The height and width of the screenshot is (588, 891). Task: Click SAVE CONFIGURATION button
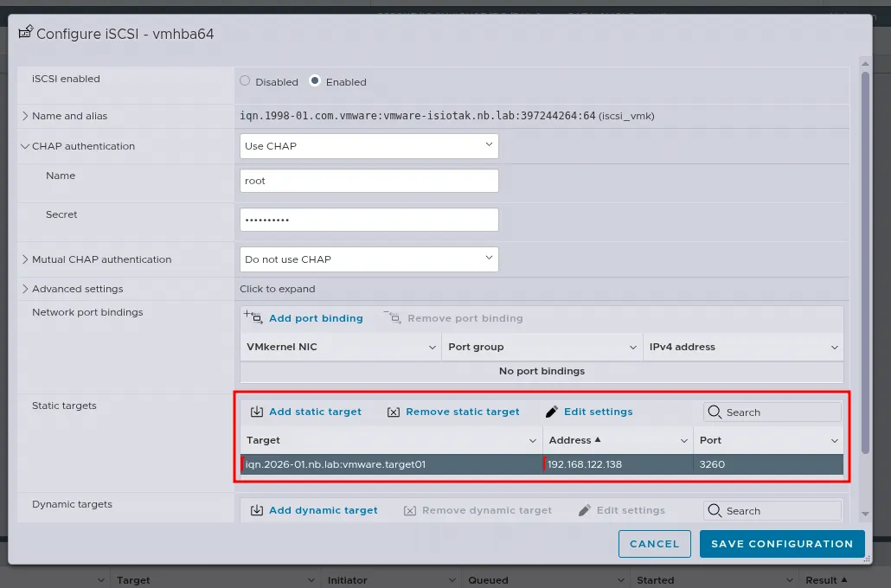(x=783, y=544)
